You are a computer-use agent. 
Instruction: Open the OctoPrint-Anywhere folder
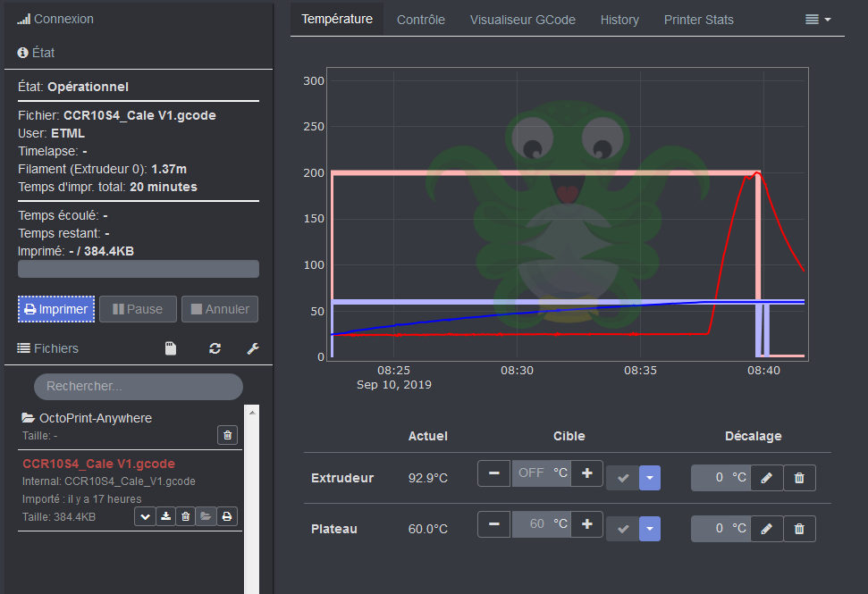click(96, 418)
